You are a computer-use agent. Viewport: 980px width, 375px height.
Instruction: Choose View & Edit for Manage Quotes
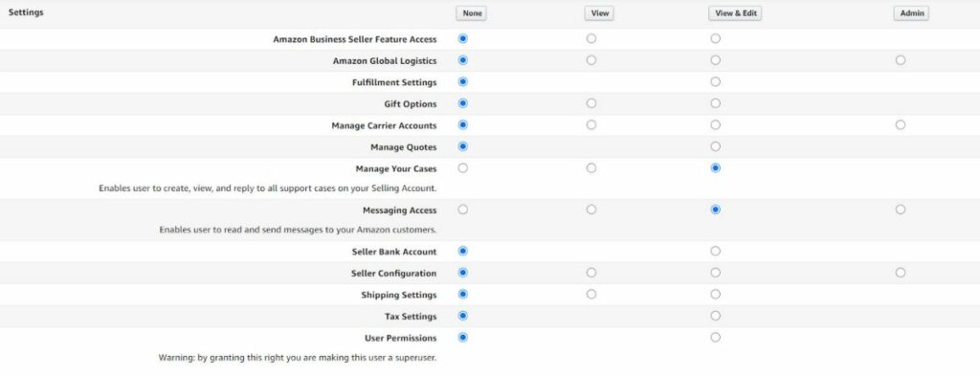point(716,146)
